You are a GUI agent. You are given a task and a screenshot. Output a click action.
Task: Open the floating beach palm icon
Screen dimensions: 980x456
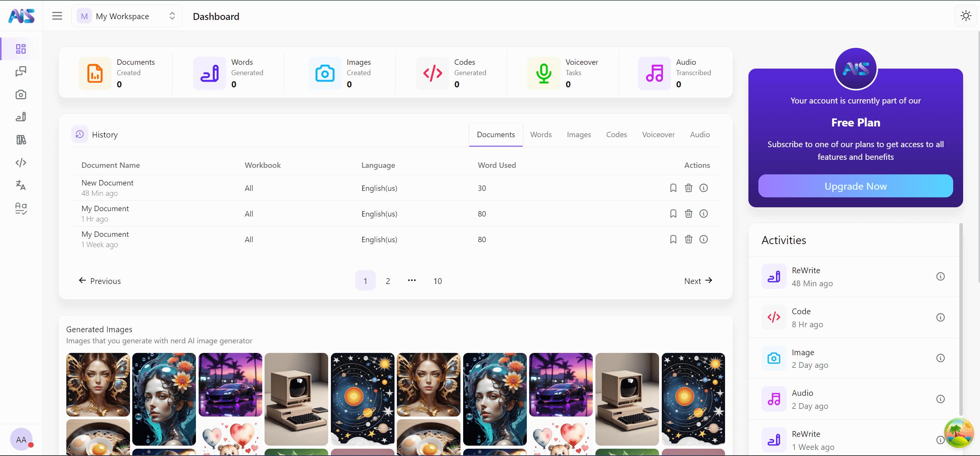point(959,433)
